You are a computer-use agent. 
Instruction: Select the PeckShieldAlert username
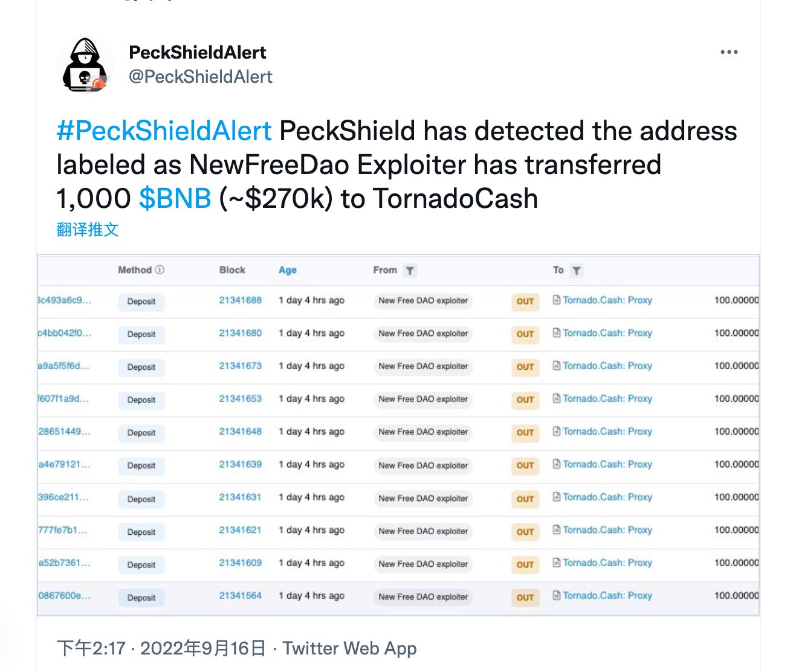(x=198, y=52)
